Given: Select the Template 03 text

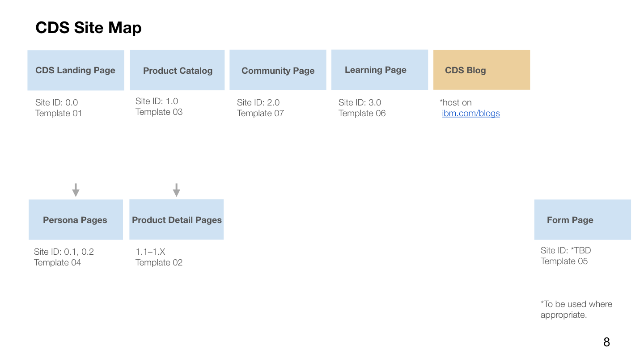Looking at the screenshot, I should [x=159, y=112].
